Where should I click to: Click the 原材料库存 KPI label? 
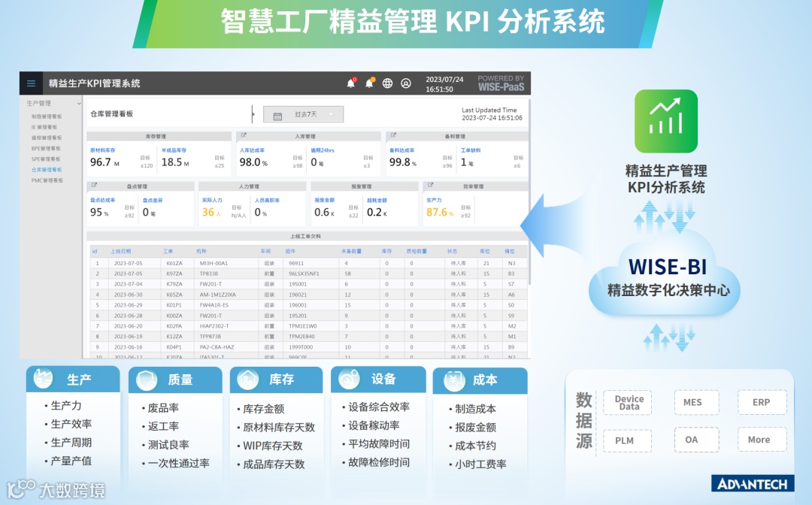[x=102, y=150]
